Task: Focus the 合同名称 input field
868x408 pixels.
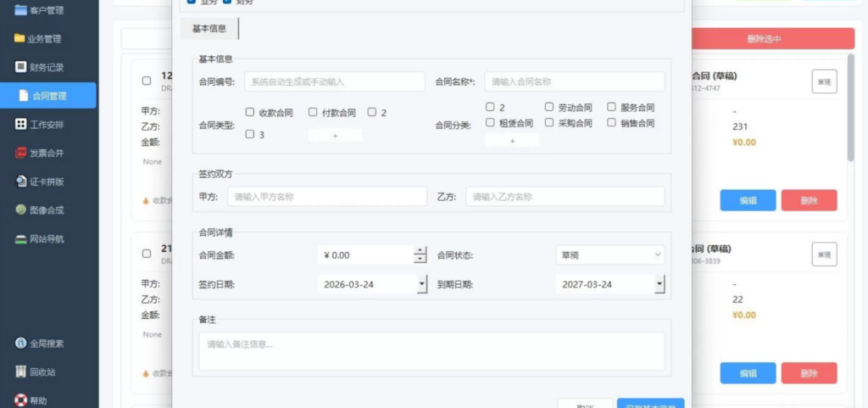Action: coord(575,81)
